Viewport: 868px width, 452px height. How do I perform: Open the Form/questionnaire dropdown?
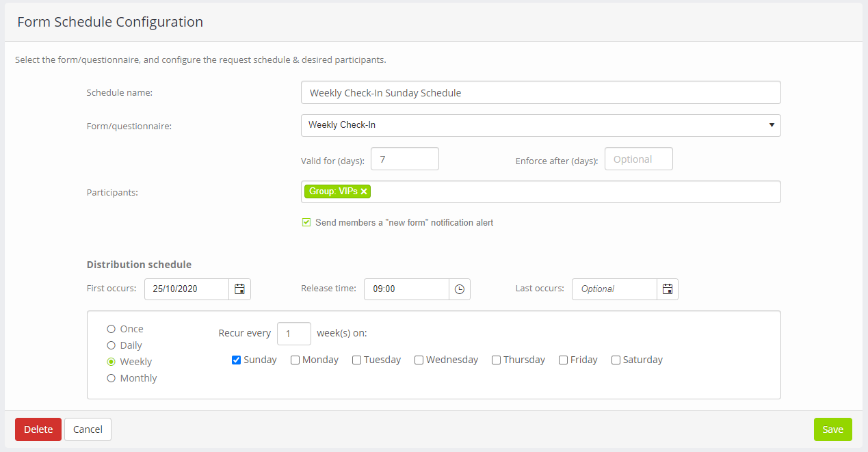(540, 125)
